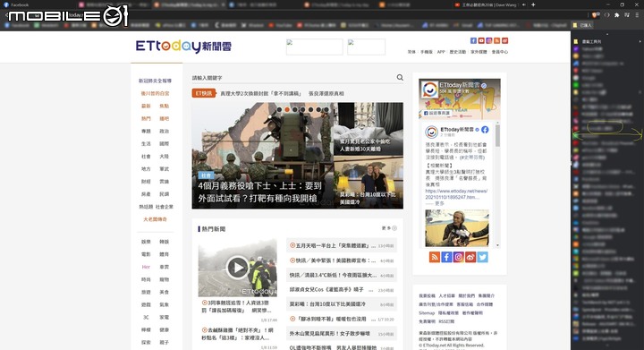
Task: Click the orange RSS icon below the Facebook widget
Action: (435, 257)
